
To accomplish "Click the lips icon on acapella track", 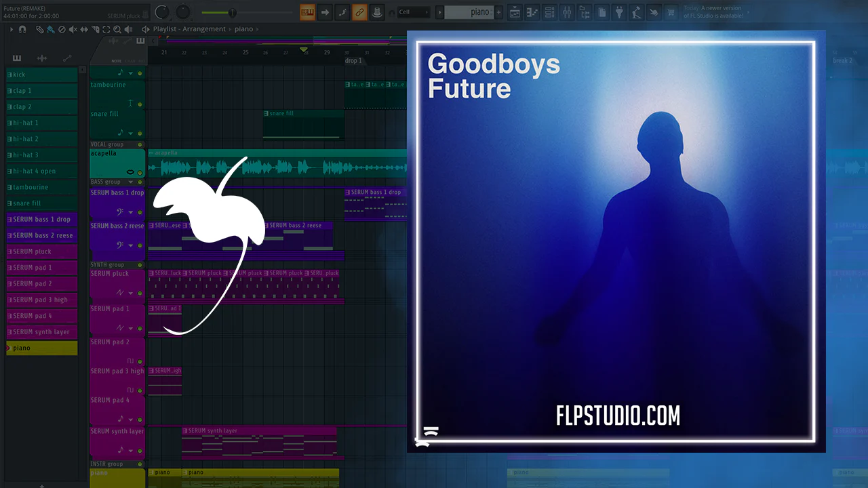I will (x=130, y=173).
